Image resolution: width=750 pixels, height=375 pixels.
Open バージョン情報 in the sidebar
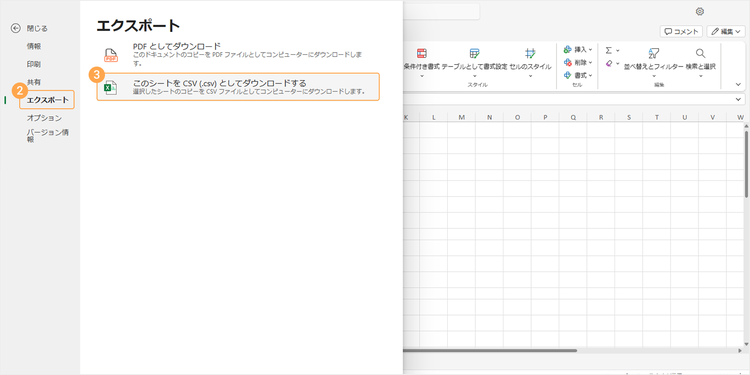point(47,136)
